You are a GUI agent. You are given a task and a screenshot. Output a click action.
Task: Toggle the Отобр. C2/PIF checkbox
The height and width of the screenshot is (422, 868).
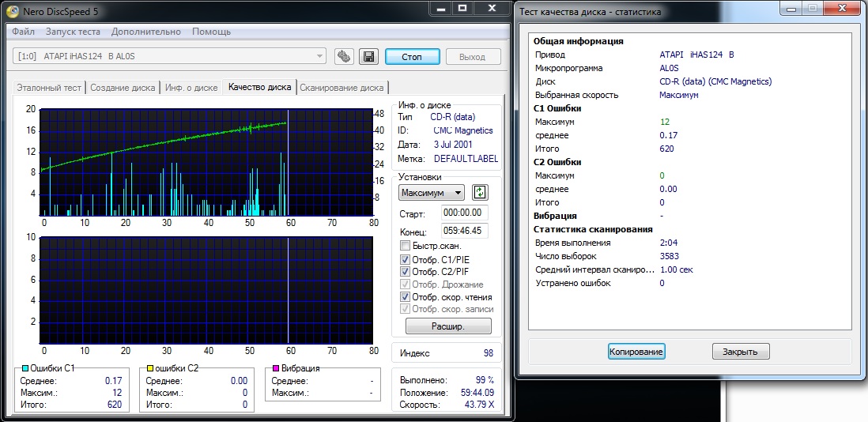tap(406, 272)
